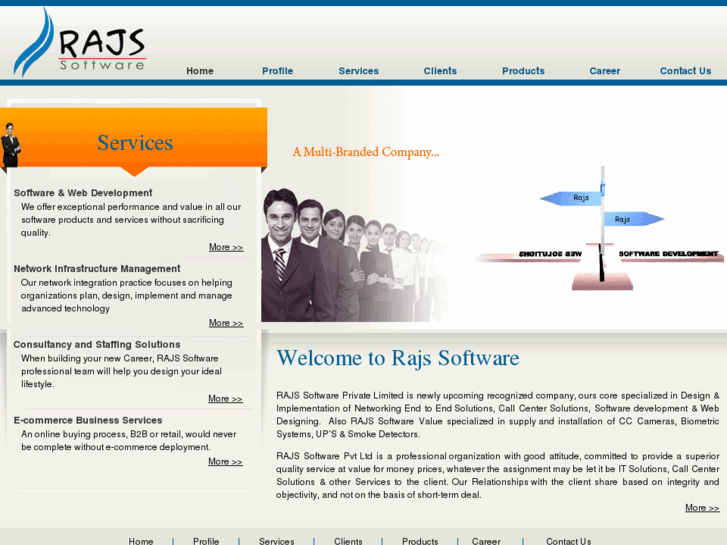Click Home in the footer navigation
The image size is (727, 545).
[140, 541]
